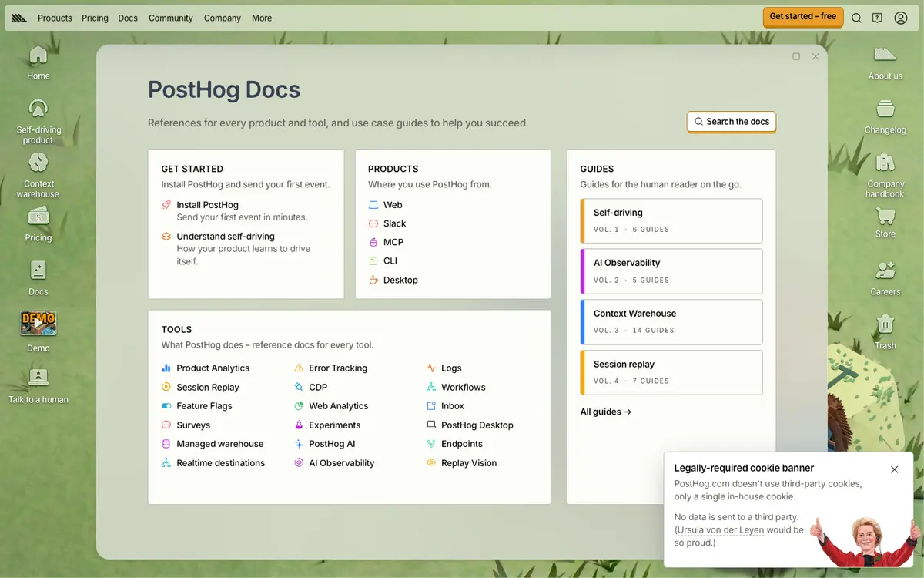This screenshot has height=578, width=924.
Task: Open Workflows in Tools
Action: [x=463, y=388]
